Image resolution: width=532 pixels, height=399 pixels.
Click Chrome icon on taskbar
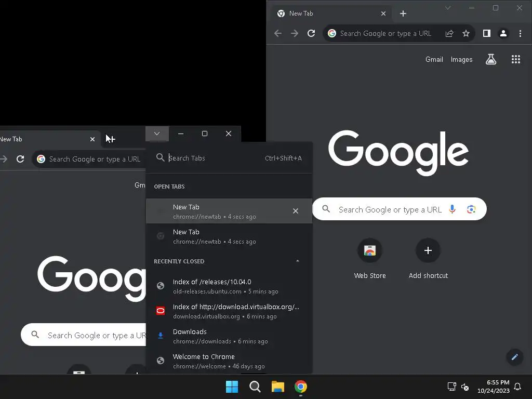coord(301,387)
